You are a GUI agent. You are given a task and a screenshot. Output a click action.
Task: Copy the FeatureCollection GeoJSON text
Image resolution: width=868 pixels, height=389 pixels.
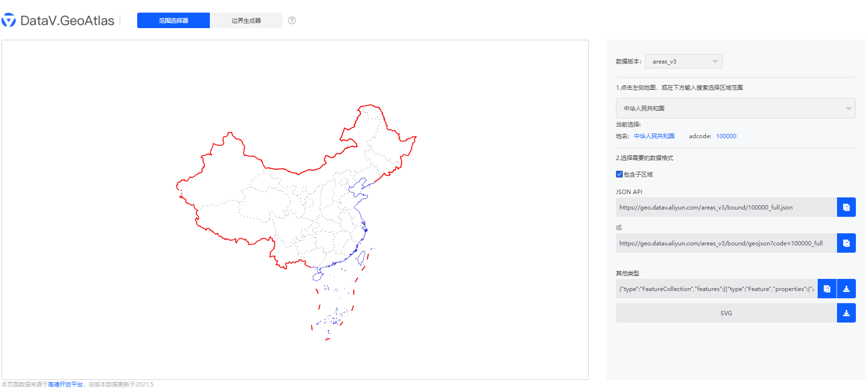pyautogui.click(x=827, y=289)
